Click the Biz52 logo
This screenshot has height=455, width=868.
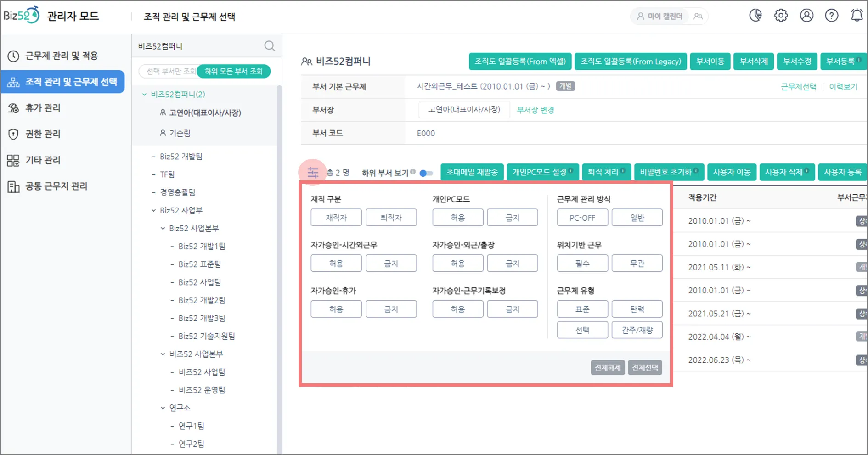[22, 15]
